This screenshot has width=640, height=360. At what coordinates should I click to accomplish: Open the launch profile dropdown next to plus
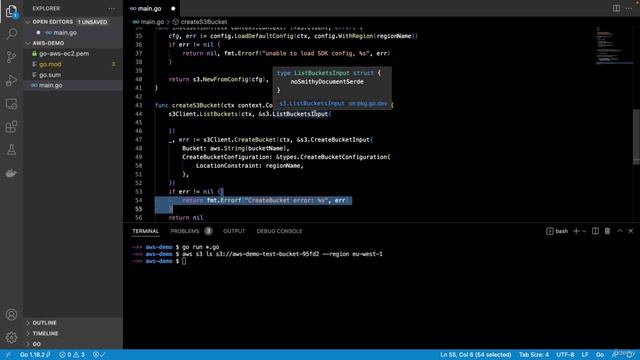pyautogui.click(x=584, y=231)
